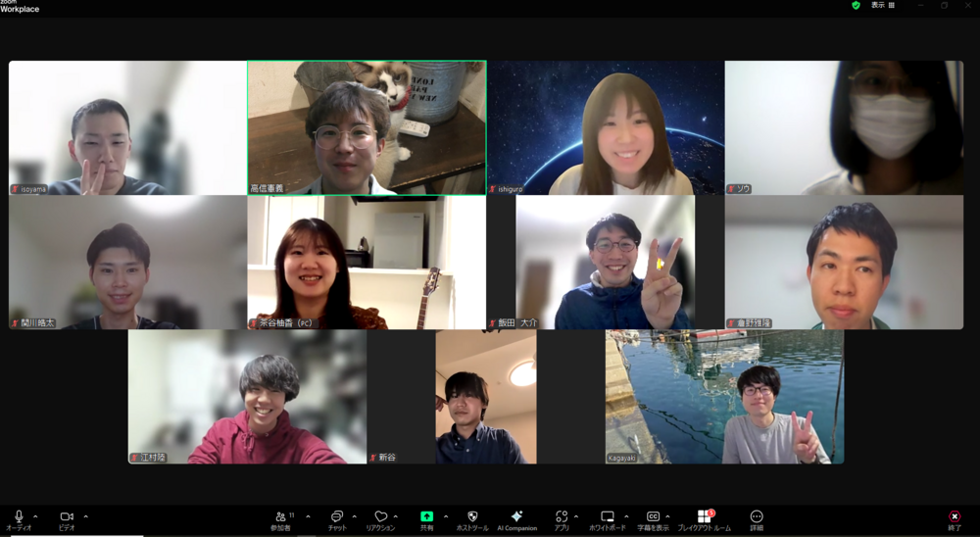Click the red 終了 end meeting button

[x=955, y=517]
